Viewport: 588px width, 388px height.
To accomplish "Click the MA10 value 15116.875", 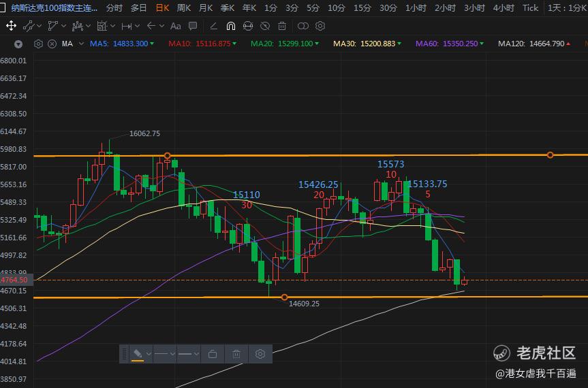I will pyautogui.click(x=213, y=44).
